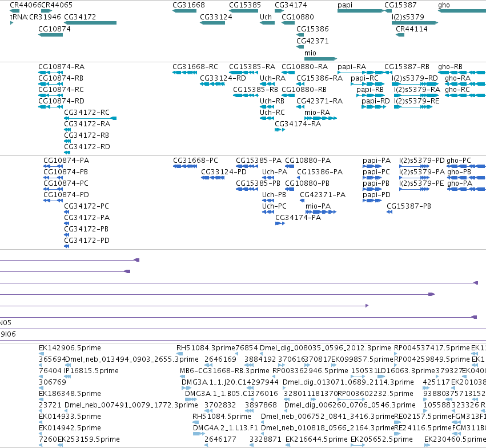Open EST DMG4A.2_1.L13.F1

click(226, 428)
